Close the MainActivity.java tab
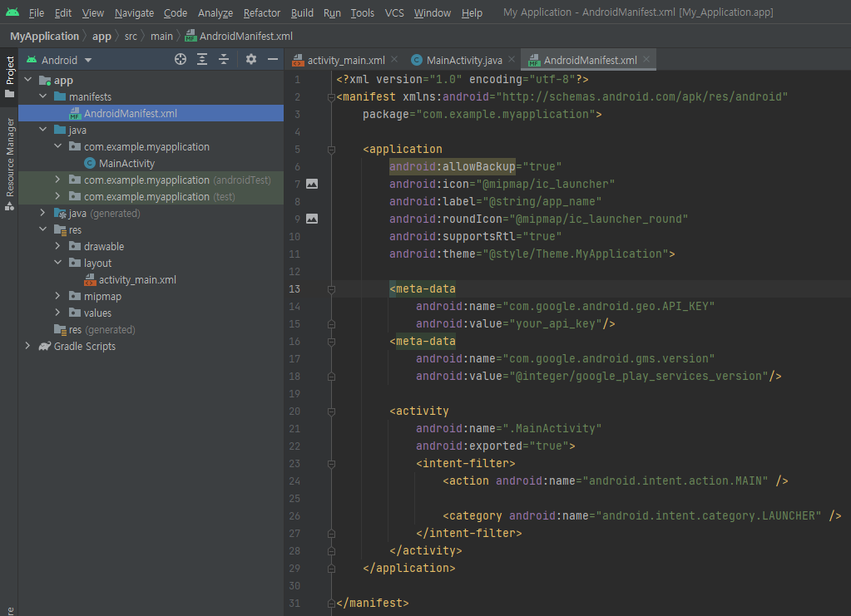Image resolution: width=851 pixels, height=616 pixels. coord(512,59)
